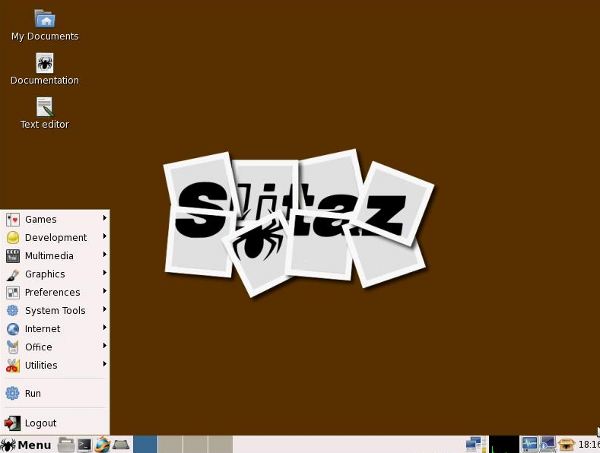Screen dimensions: 600x453
Task: Open the Games submenu
Action: click(x=55, y=219)
